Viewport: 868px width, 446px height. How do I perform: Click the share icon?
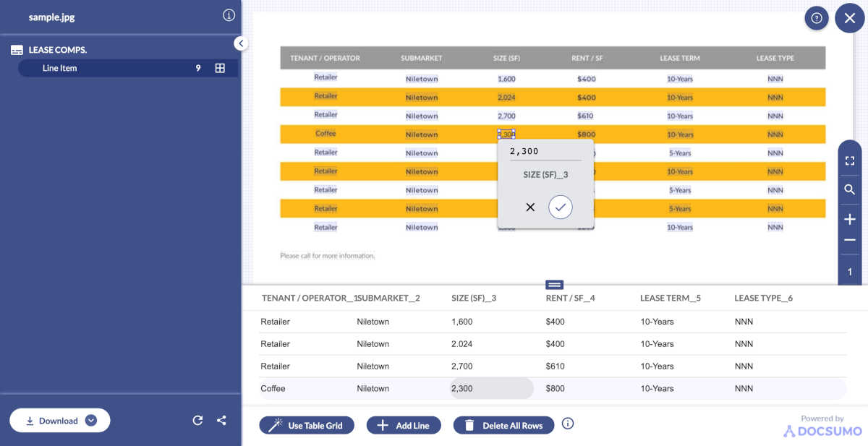tap(221, 420)
